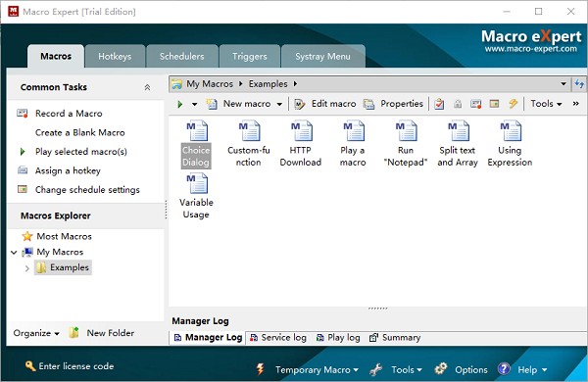Open the New macro dropdown arrow
588x382 pixels.
(279, 104)
